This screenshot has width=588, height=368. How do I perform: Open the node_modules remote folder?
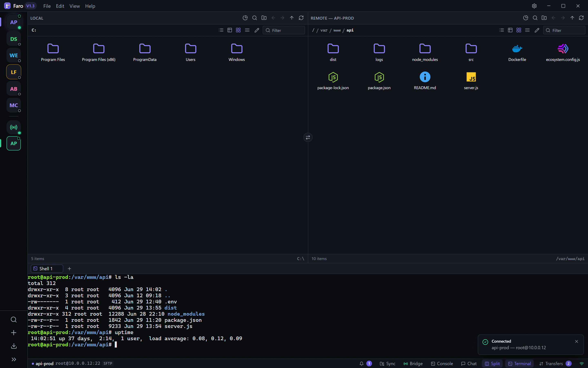[x=425, y=53]
